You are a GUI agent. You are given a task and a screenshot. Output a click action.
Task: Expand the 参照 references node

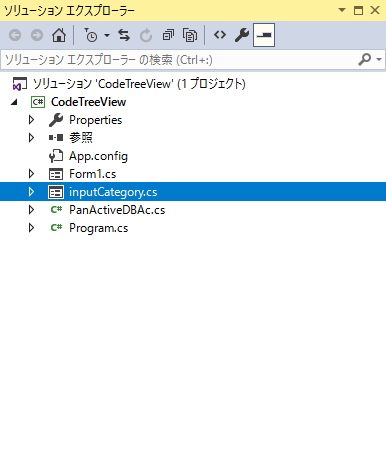pos(31,138)
